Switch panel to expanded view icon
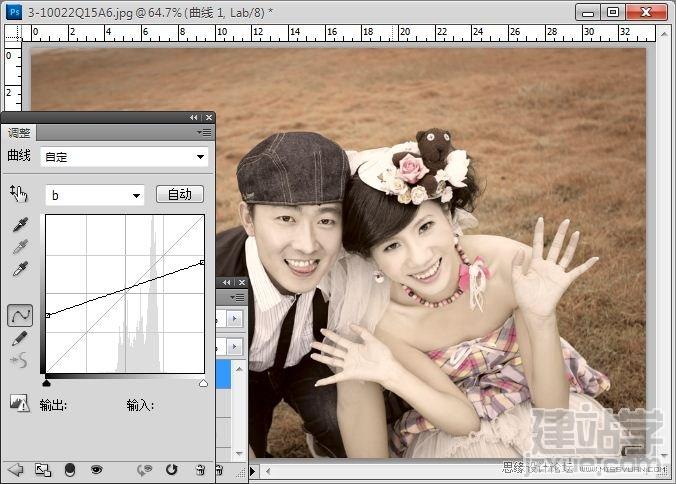The width and height of the screenshot is (676, 484). [x=43, y=470]
